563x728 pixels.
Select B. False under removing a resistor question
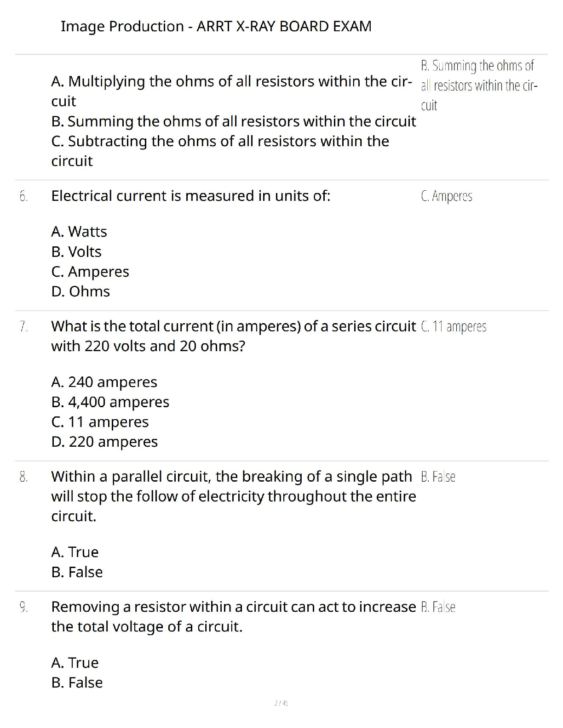click(77, 682)
